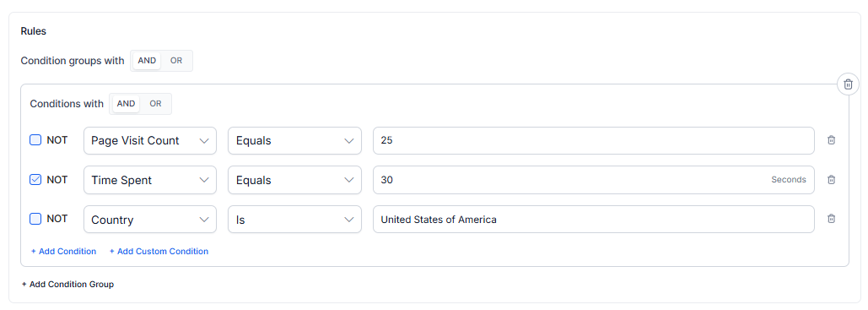
Task: Uncheck NOT for Time Spent condition
Action: [x=35, y=180]
